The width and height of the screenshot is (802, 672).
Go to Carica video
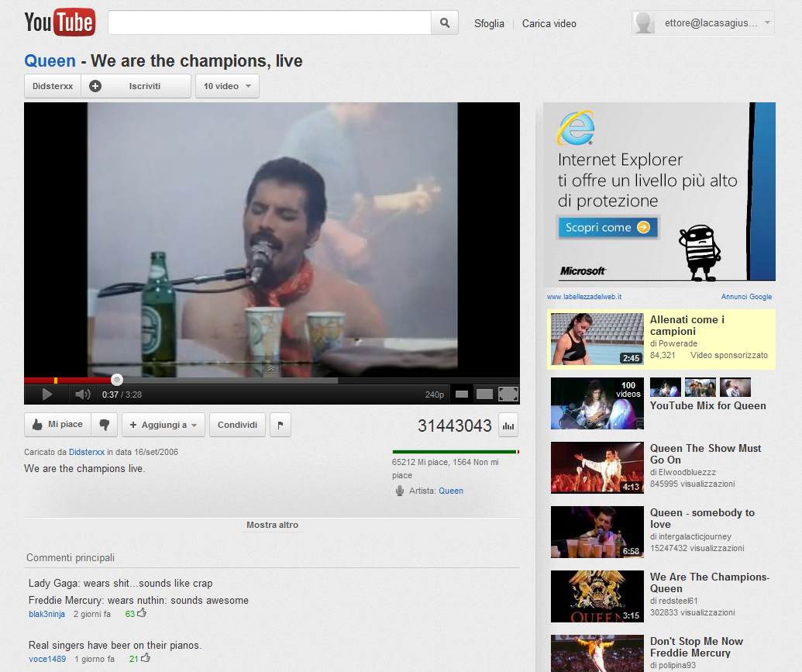[x=549, y=23]
